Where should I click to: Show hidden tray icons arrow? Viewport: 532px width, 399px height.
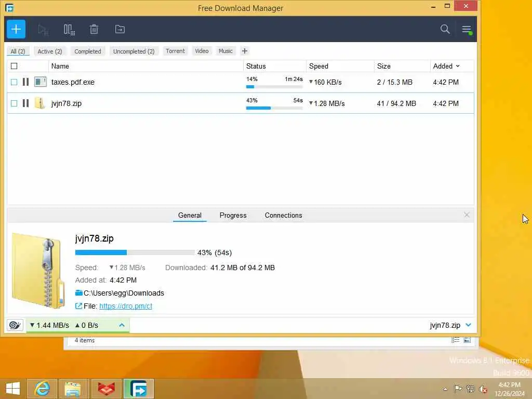[x=445, y=389]
